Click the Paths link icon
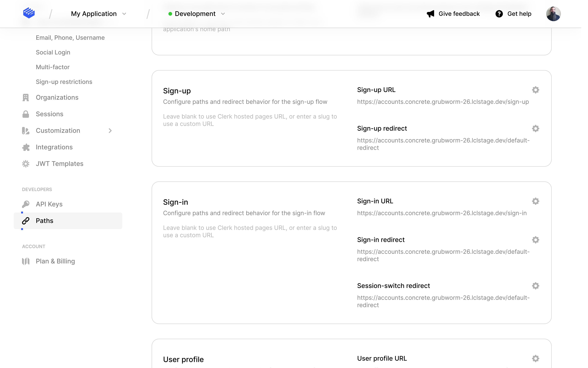The height and width of the screenshot is (368, 588). point(26,221)
